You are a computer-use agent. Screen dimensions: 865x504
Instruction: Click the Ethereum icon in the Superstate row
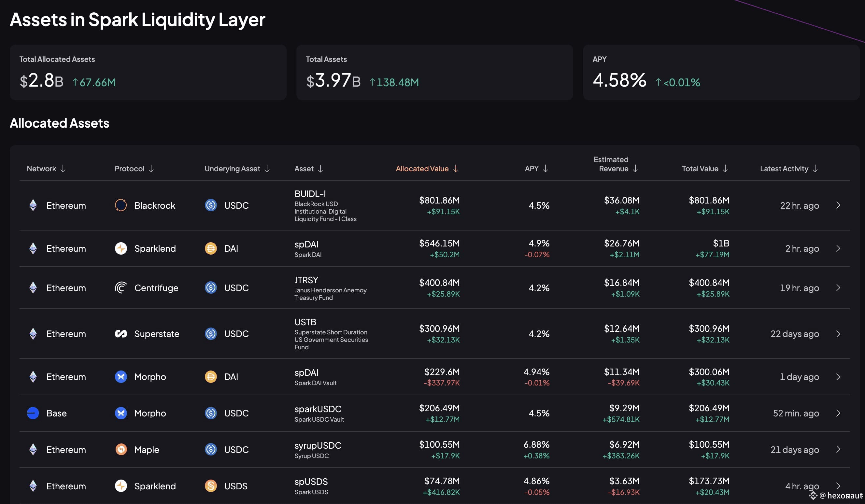pyautogui.click(x=33, y=333)
